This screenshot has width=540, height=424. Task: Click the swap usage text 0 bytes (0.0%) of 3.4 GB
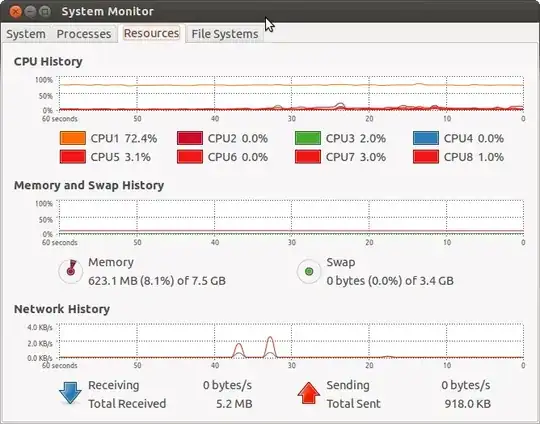[390, 281]
